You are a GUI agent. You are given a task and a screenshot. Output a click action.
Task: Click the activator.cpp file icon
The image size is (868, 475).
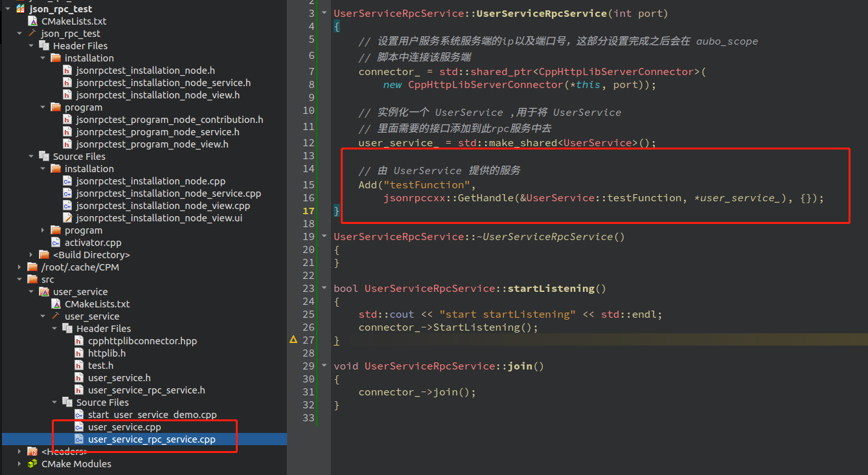click(x=56, y=243)
